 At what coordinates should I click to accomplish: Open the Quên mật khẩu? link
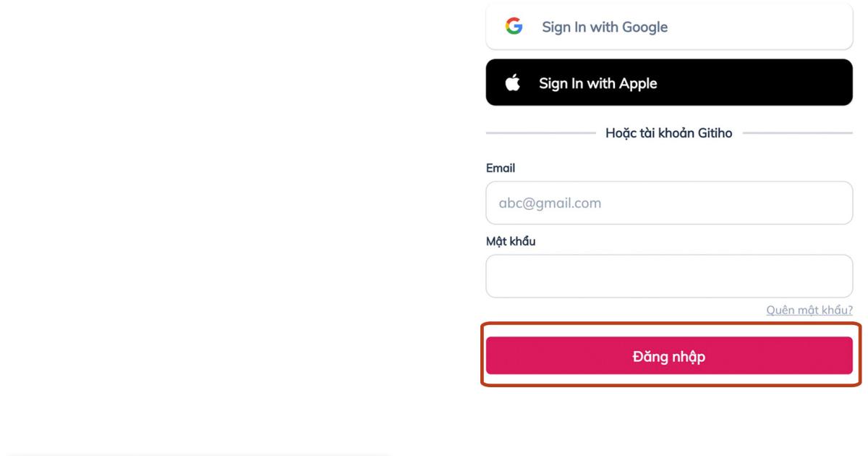tap(809, 310)
